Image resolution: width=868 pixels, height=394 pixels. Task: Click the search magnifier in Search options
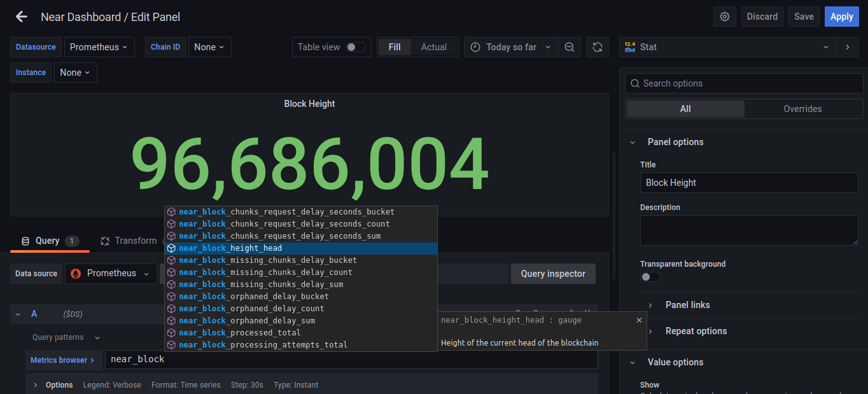point(634,83)
